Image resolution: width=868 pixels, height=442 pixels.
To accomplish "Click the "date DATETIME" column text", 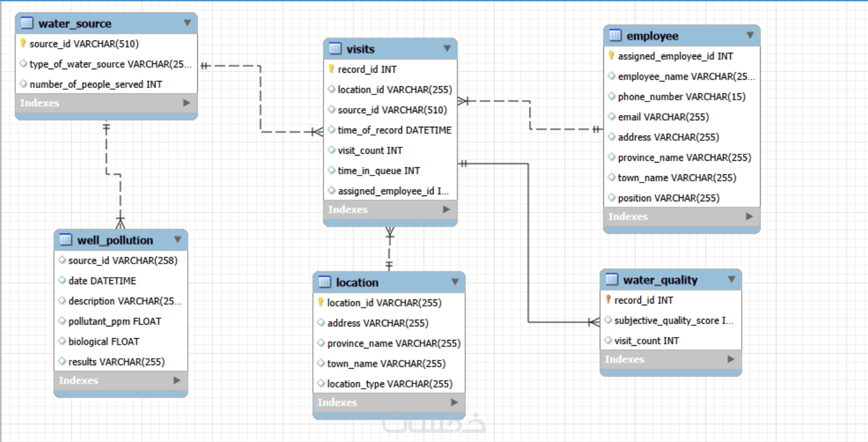I will (102, 281).
